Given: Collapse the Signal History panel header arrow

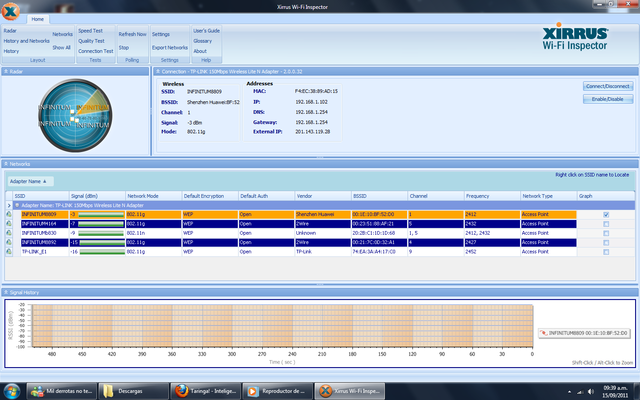Looking at the screenshot, I should click(x=6, y=293).
